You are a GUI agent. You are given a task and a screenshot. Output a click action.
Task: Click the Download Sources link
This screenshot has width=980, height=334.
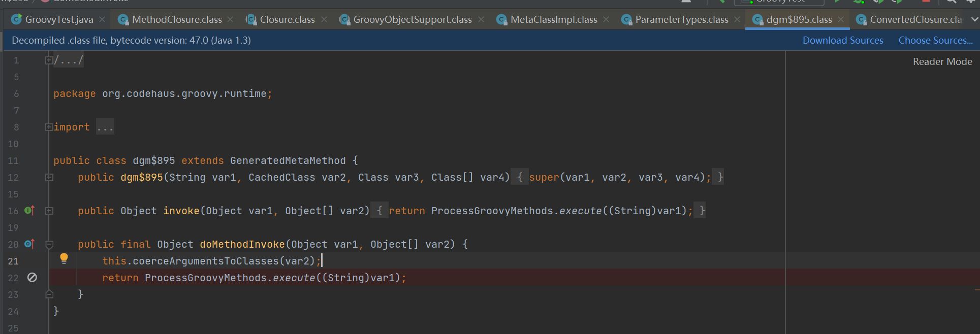coord(843,40)
